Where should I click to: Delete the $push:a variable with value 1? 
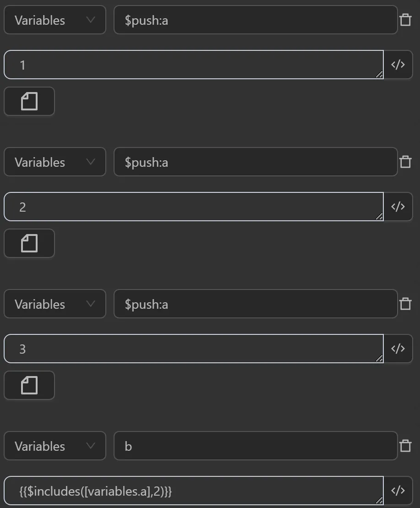tap(405, 20)
